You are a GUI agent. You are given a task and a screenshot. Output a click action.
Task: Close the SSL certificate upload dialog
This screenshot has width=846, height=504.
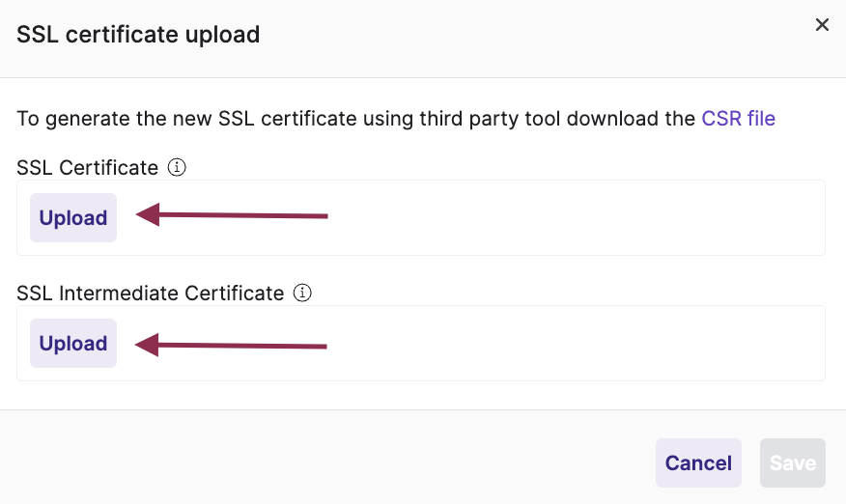[822, 25]
